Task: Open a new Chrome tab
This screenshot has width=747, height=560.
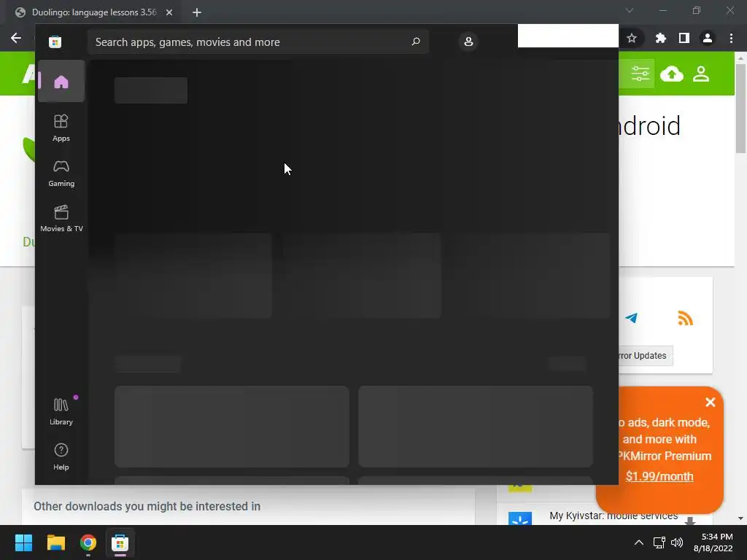Action: (x=197, y=12)
